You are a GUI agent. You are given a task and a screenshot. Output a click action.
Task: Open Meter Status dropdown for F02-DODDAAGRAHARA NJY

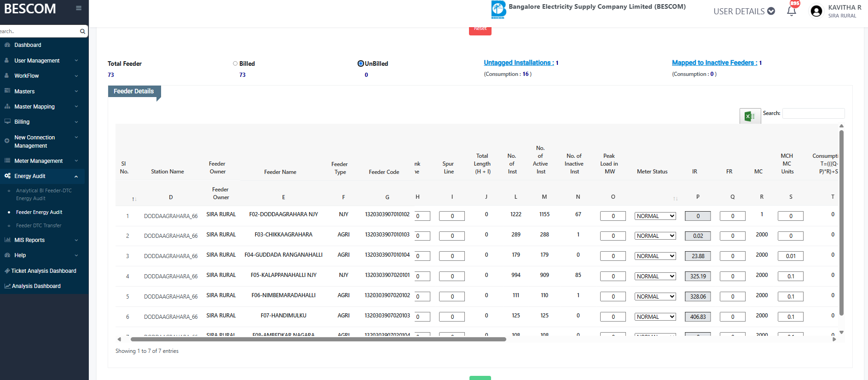click(x=655, y=216)
